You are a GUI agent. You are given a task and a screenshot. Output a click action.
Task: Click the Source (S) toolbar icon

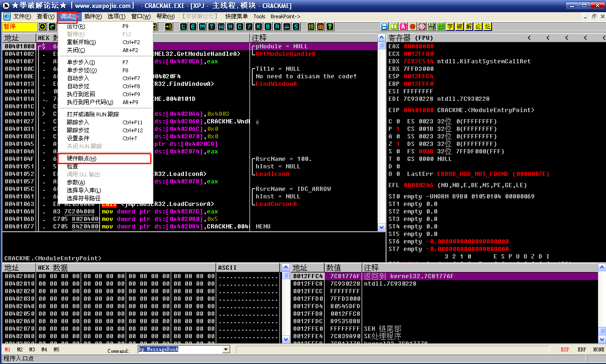pyautogui.click(x=296, y=27)
